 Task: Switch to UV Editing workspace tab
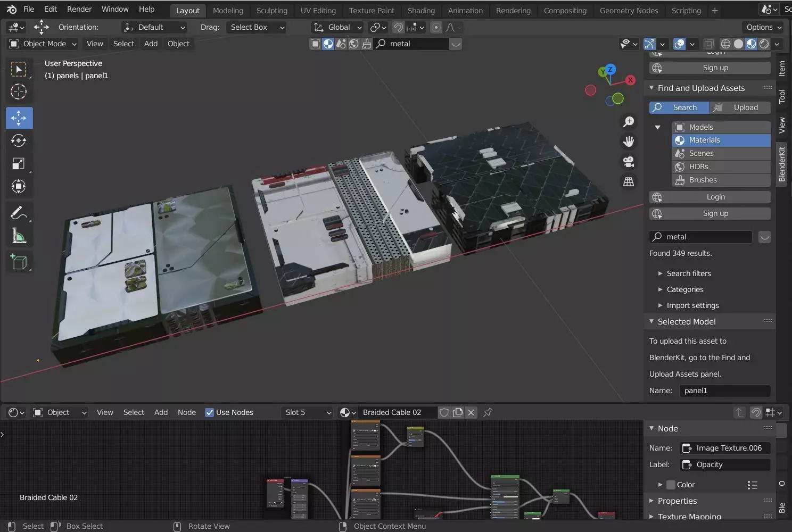[318, 11]
